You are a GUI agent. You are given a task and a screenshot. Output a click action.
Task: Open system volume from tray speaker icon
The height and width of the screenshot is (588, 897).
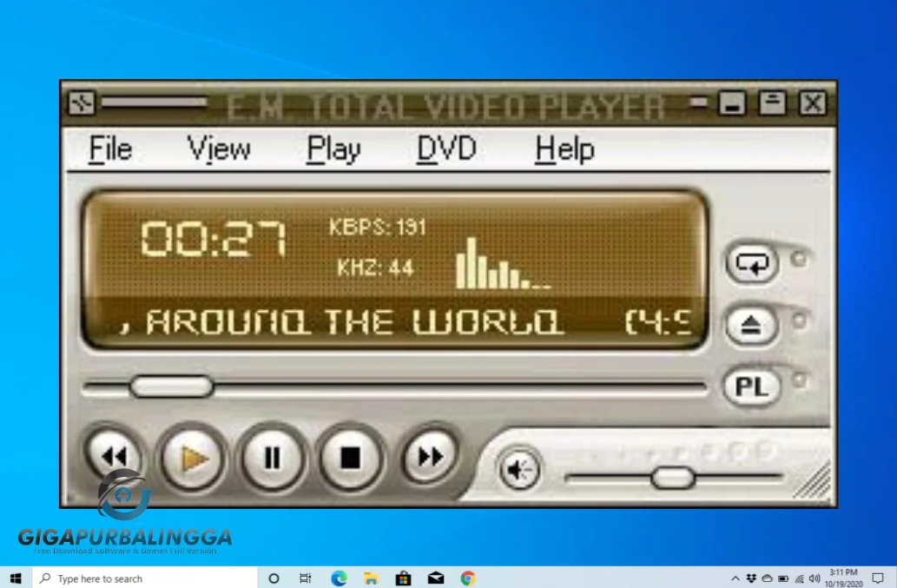point(815,578)
